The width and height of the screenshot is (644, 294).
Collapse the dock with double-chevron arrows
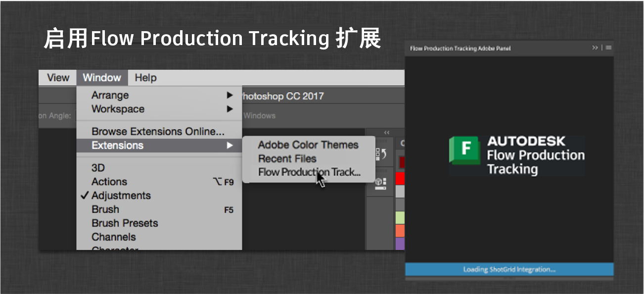click(x=387, y=132)
